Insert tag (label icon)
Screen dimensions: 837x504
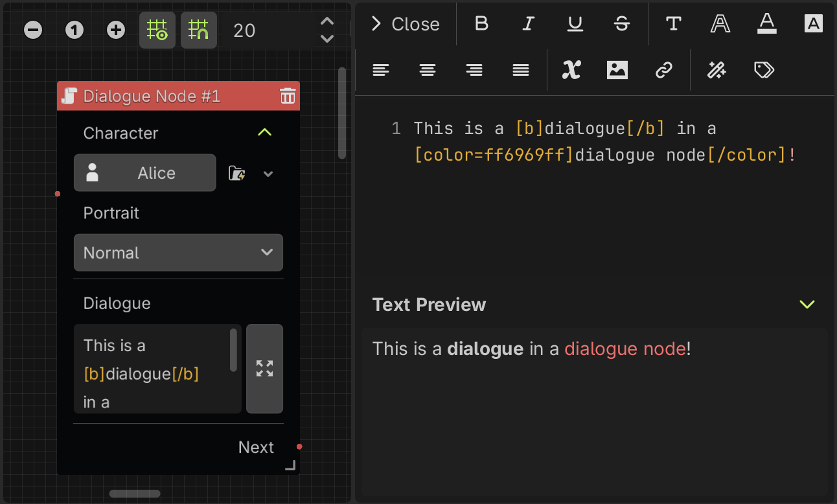[764, 70]
